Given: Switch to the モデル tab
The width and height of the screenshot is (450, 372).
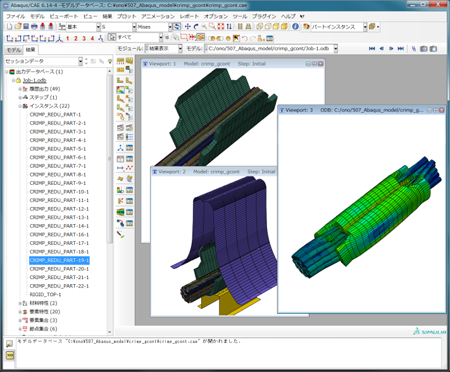Looking at the screenshot, I should 14,50.
